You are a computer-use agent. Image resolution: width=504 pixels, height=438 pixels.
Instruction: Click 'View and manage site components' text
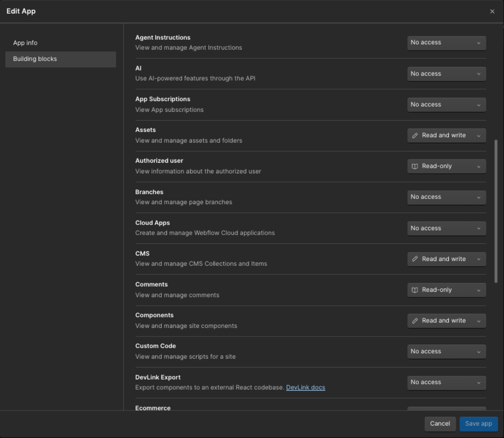tap(186, 326)
